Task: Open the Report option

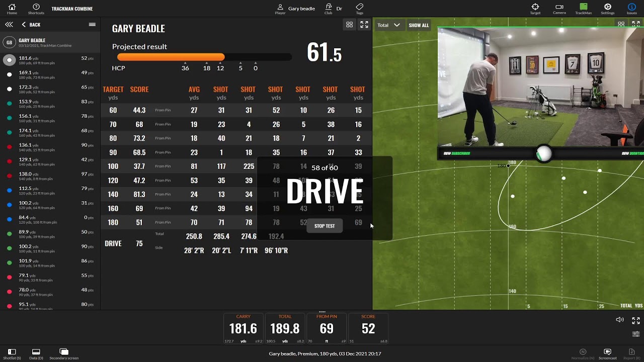Action: tap(632, 354)
